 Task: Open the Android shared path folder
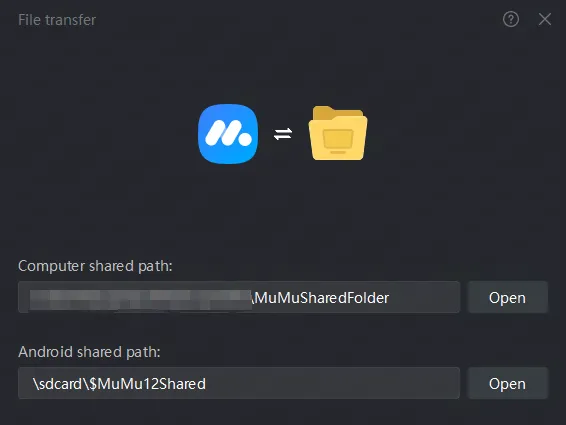pos(508,383)
